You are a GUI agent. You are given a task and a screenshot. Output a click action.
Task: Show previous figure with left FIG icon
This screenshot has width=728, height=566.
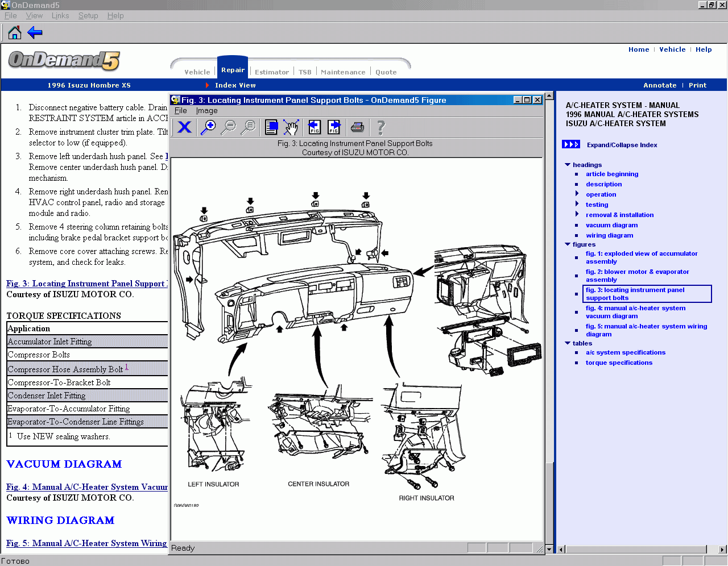coord(315,127)
